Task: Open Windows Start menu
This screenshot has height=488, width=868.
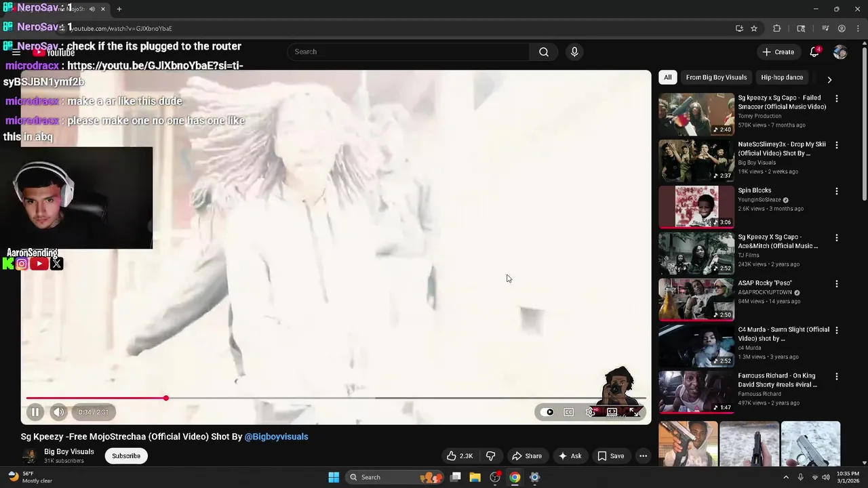Action: (334, 477)
